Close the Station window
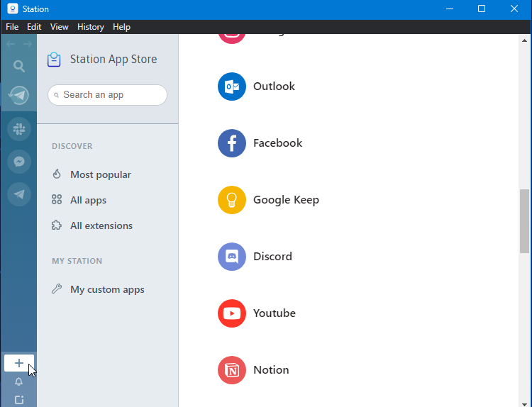Image resolution: width=532 pixels, height=407 pixels. tap(514, 9)
